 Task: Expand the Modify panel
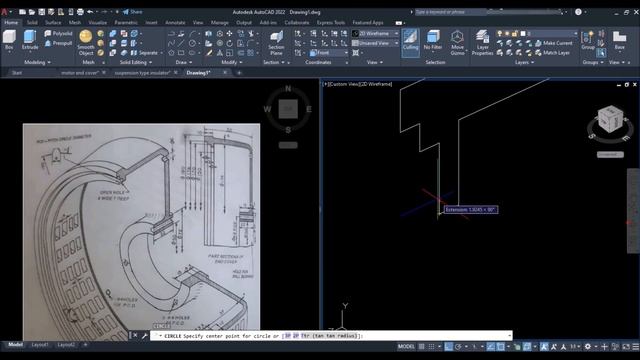point(231,62)
